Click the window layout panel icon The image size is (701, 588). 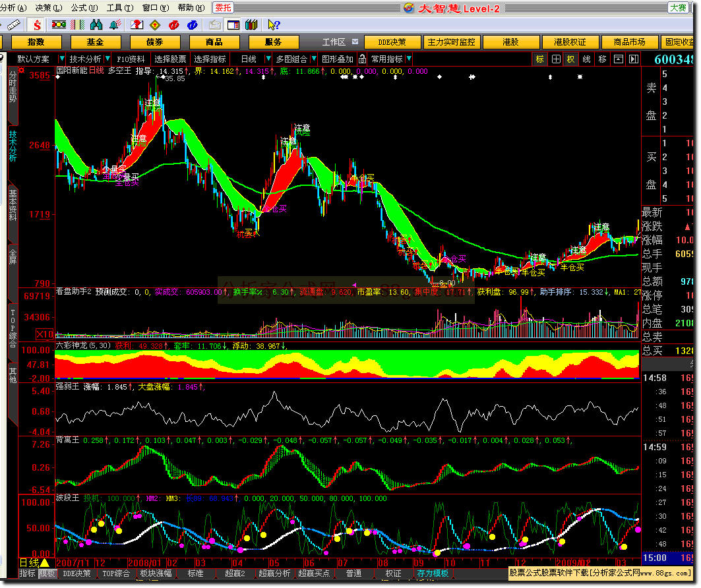[233, 25]
